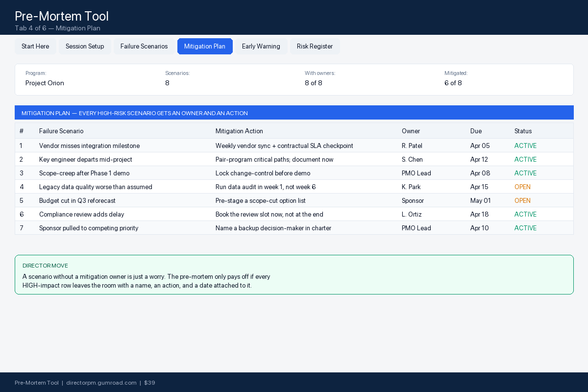Click due date Apr 05

pyautogui.click(x=480, y=146)
